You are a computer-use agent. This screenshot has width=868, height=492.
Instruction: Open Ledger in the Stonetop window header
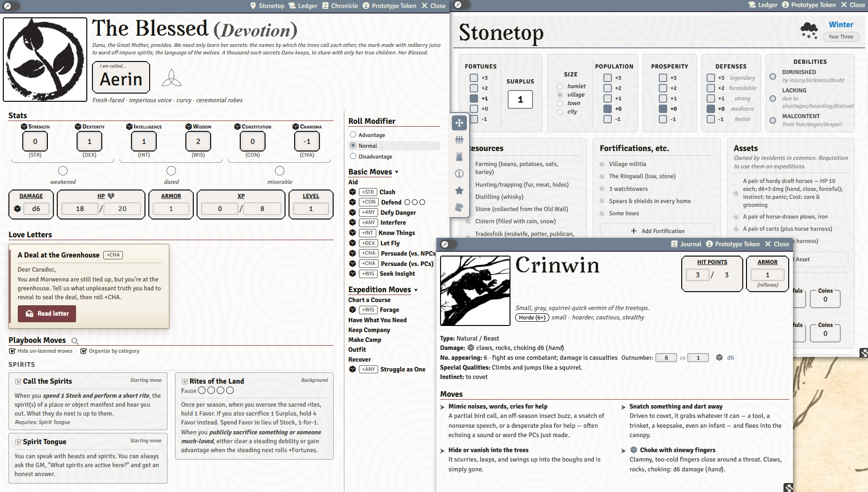763,5
